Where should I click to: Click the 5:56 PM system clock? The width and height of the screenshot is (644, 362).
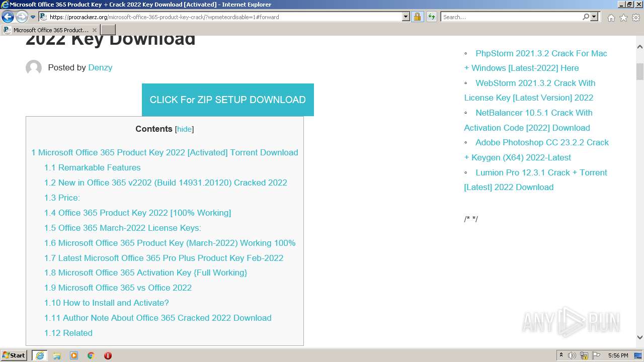click(x=618, y=355)
